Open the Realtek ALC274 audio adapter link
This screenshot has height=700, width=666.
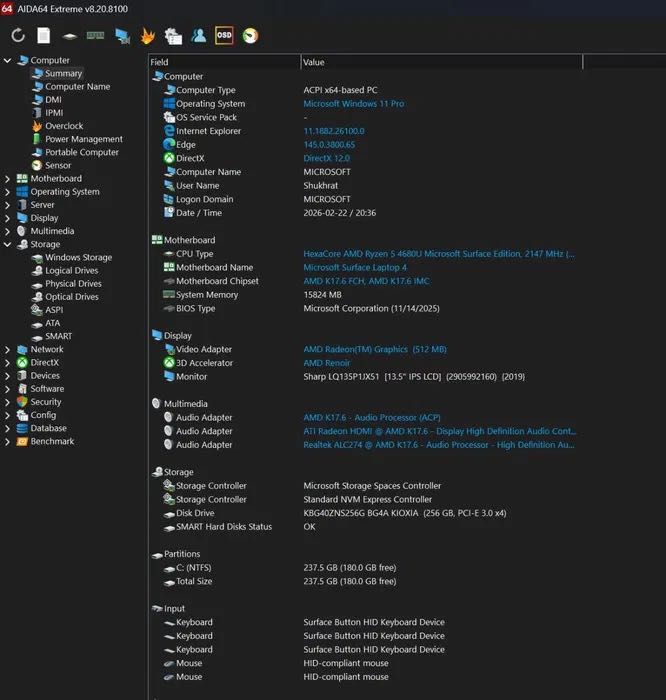click(439, 445)
